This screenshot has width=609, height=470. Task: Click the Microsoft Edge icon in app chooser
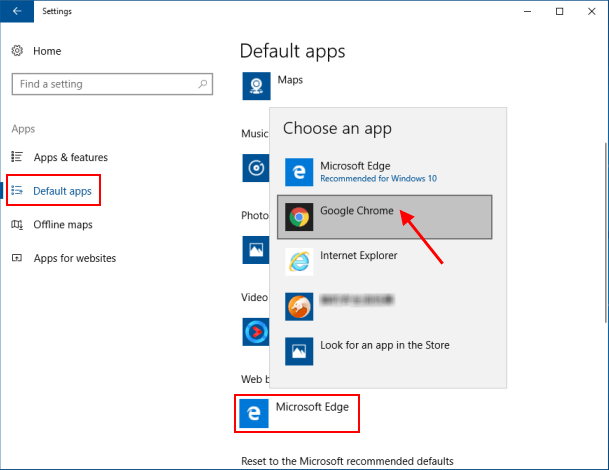[x=299, y=172]
